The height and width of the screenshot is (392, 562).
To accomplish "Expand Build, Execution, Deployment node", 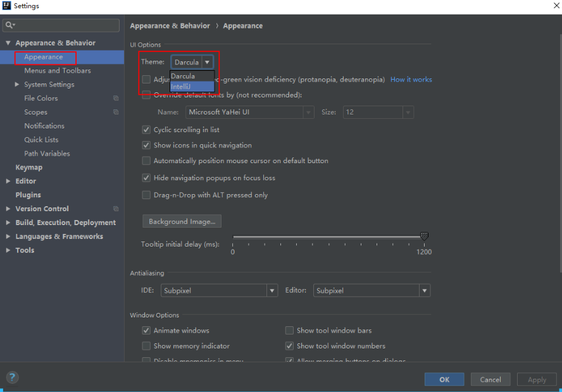I will [x=8, y=223].
